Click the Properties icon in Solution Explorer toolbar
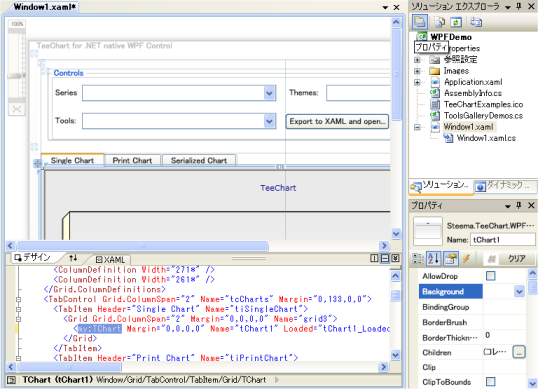 420,22
